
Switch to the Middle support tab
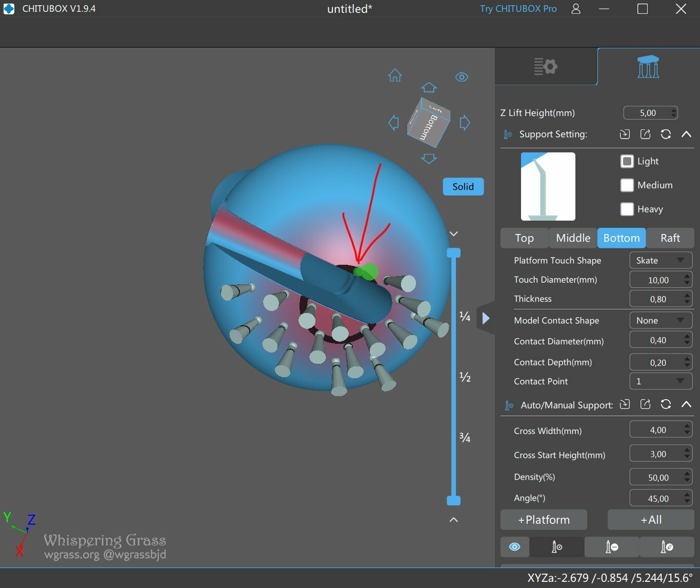click(573, 238)
